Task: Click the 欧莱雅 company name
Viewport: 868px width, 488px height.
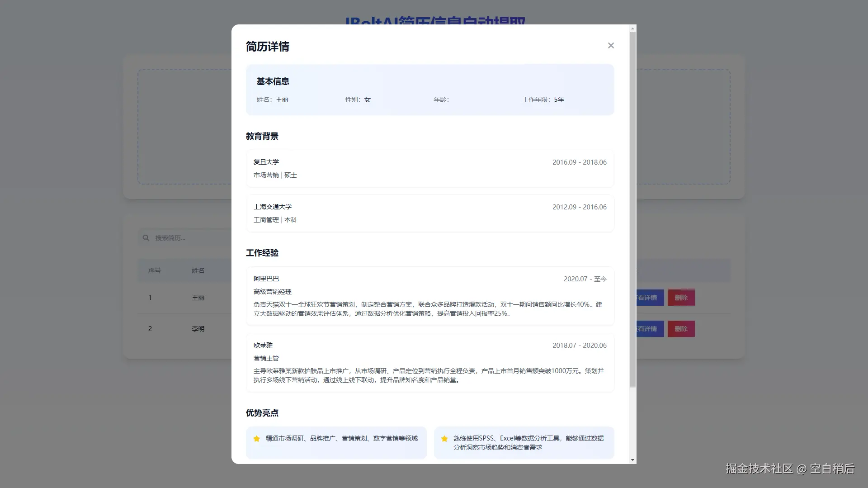Action: (263, 345)
